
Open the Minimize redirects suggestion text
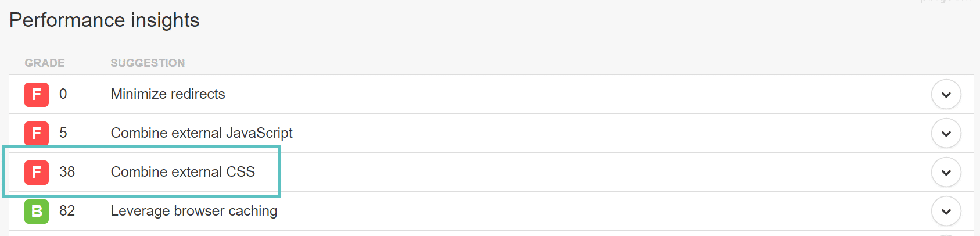pos(167,94)
